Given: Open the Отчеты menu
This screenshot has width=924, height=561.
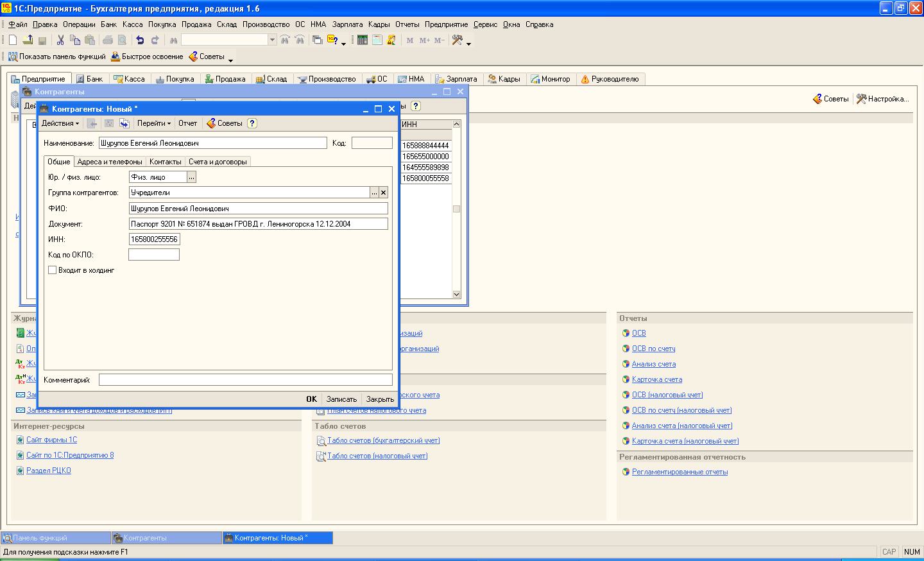Looking at the screenshot, I should tap(407, 24).
